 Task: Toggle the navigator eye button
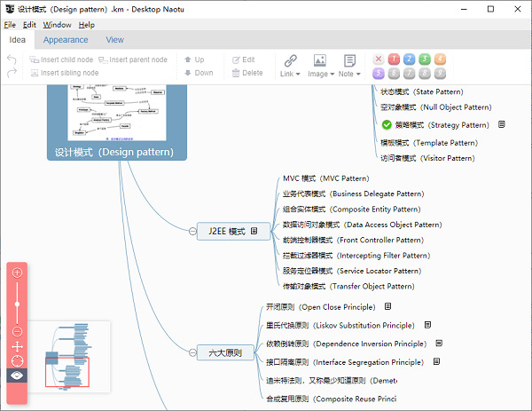pos(17,375)
